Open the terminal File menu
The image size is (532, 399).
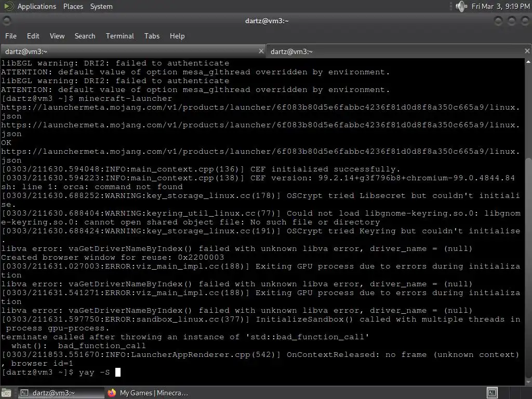click(x=10, y=36)
